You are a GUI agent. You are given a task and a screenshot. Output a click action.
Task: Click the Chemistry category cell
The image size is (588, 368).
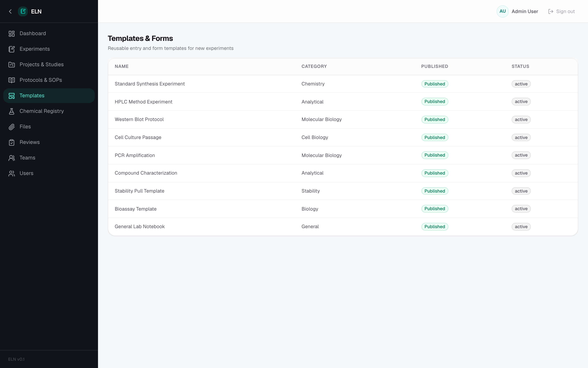tap(313, 84)
